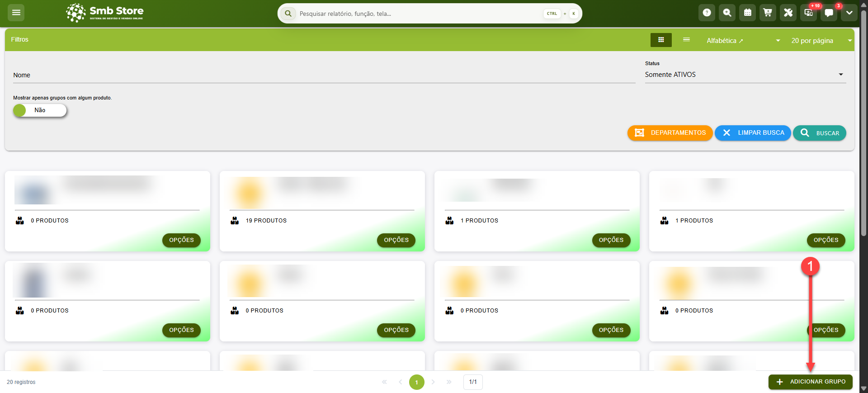This screenshot has height=393, width=868.
Task: Open the monitor icon with +10 badge
Action: coord(808,13)
